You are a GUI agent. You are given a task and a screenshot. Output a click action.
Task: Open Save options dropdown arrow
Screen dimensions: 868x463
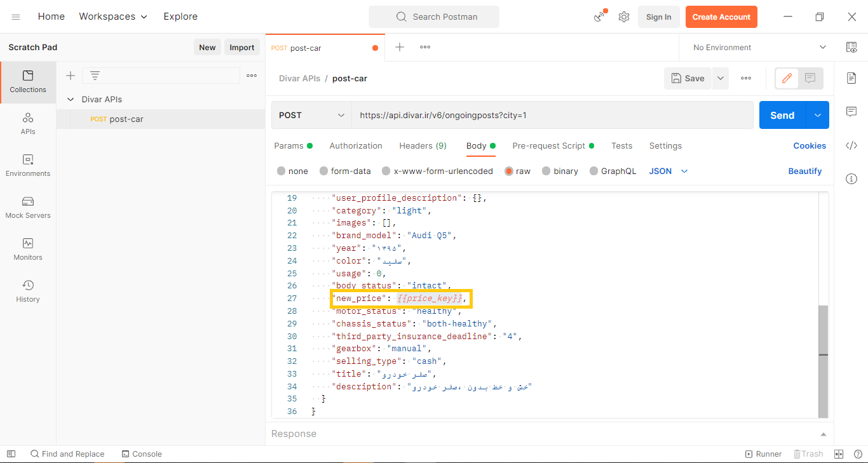pos(721,78)
